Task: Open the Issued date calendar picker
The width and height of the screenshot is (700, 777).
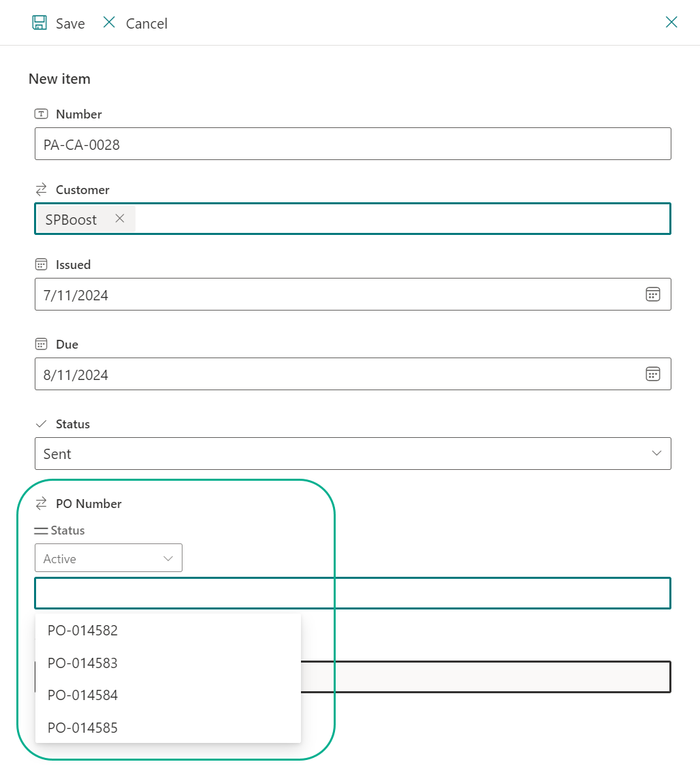Action: click(x=653, y=294)
